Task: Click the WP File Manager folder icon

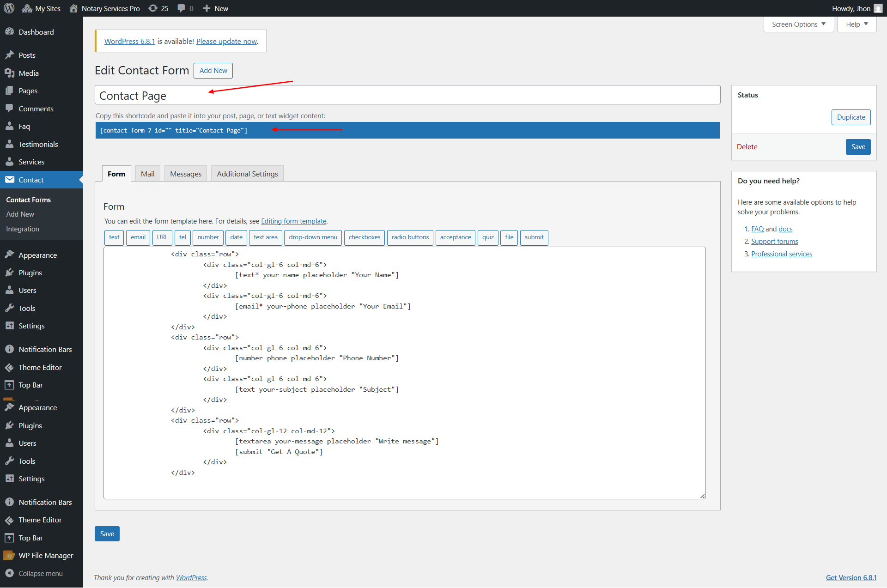Action: click(x=9, y=555)
